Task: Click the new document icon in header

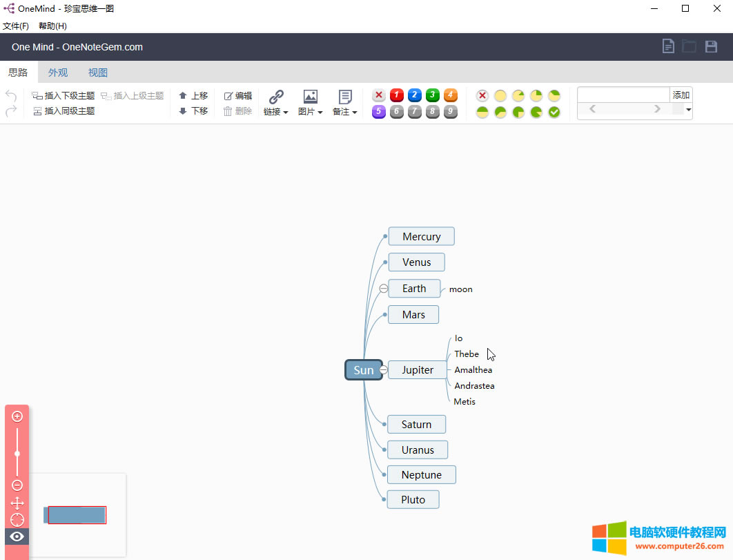Action: [667, 46]
